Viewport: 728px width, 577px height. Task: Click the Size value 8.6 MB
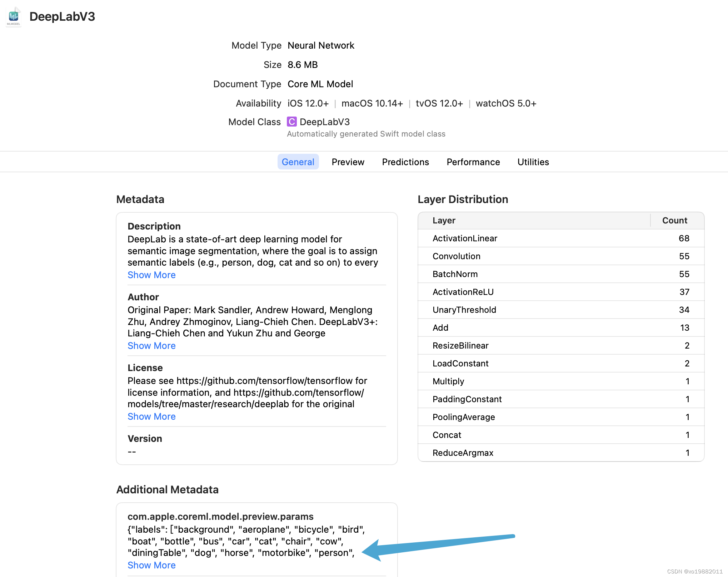[303, 65]
